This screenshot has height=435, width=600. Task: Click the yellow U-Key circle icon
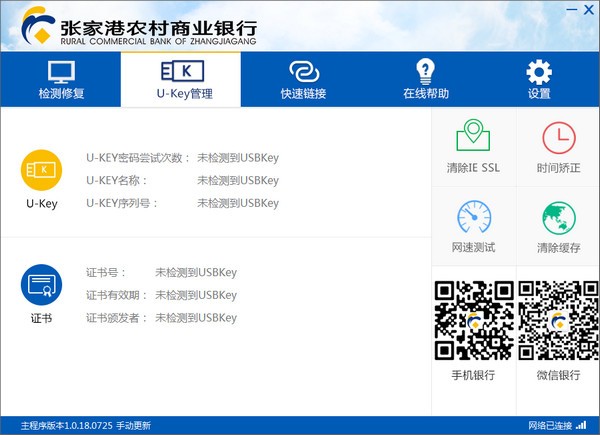41,170
